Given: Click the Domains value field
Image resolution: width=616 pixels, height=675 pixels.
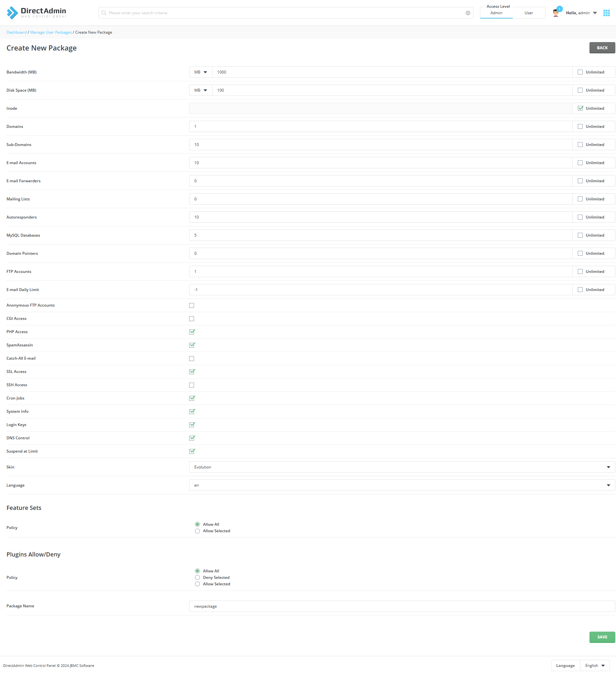Looking at the screenshot, I should pos(381,126).
